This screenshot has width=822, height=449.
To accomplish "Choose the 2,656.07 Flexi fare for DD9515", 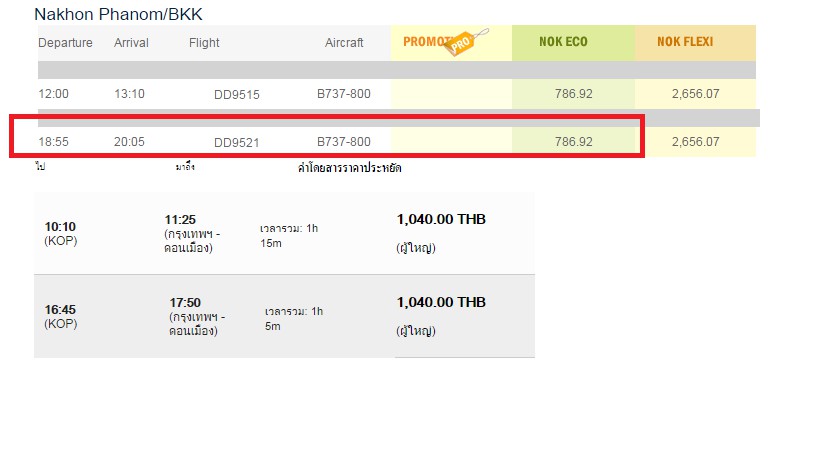I will (696, 94).
